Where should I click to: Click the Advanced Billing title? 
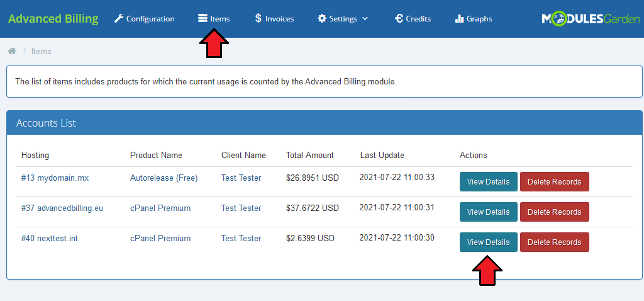tap(53, 19)
